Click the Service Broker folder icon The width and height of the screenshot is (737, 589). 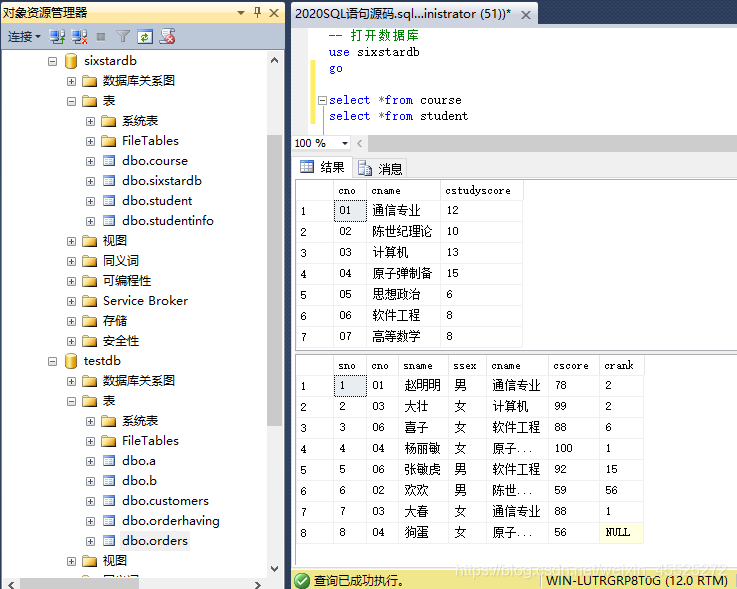pyautogui.click(x=89, y=301)
